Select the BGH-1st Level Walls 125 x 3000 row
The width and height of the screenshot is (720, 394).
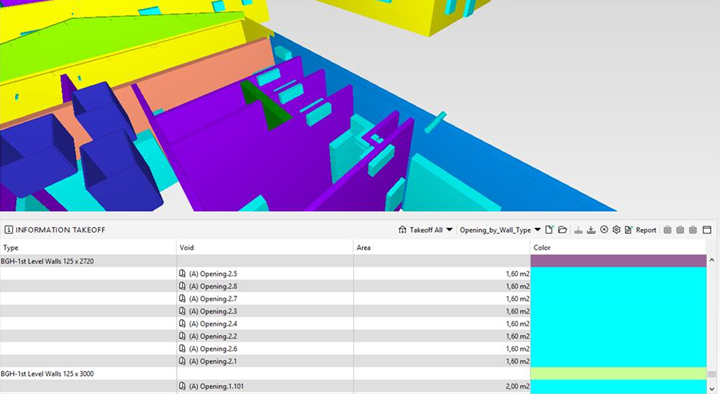(353, 373)
